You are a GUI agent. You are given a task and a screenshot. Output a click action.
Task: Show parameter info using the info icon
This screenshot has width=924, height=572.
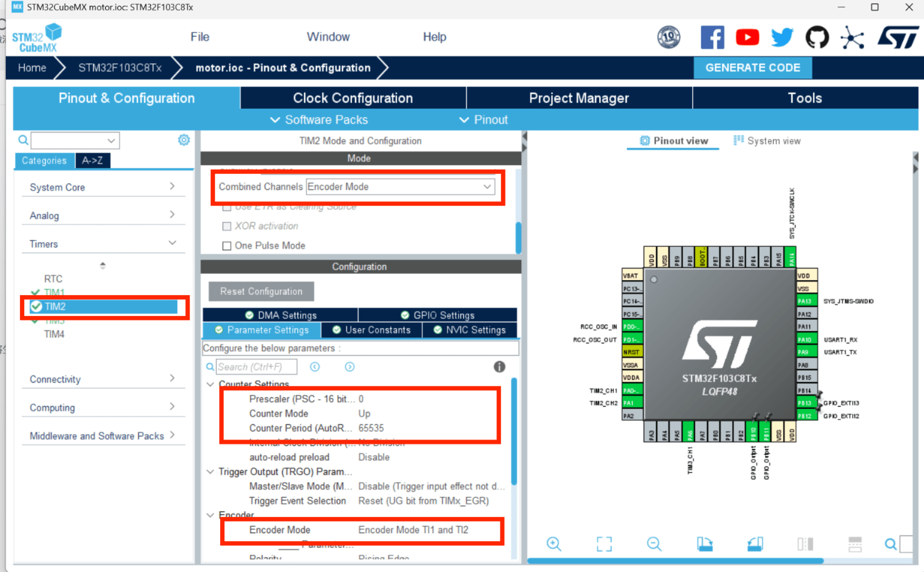pyautogui.click(x=499, y=367)
